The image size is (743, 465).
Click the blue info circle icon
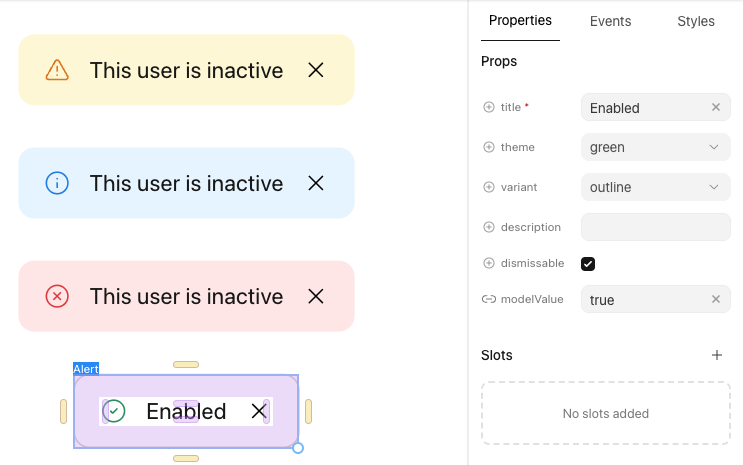57,183
